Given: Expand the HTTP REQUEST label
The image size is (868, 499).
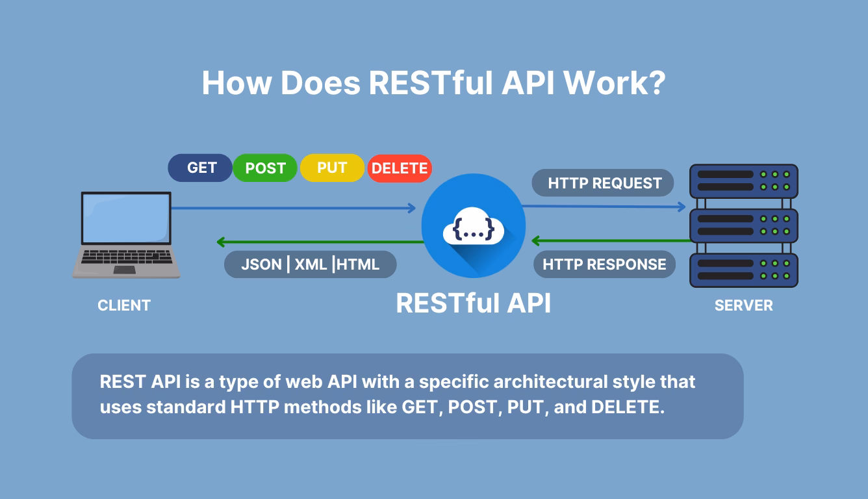Looking at the screenshot, I should 602,183.
